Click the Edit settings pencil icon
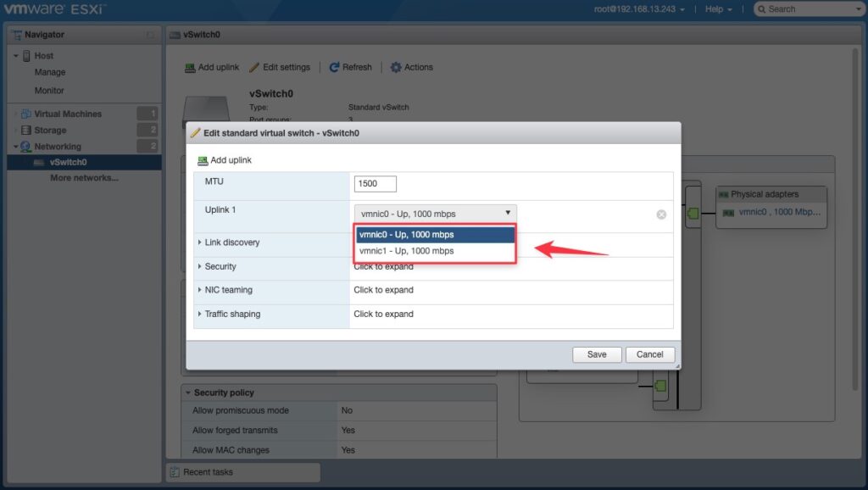This screenshot has height=490, width=868. click(x=254, y=68)
